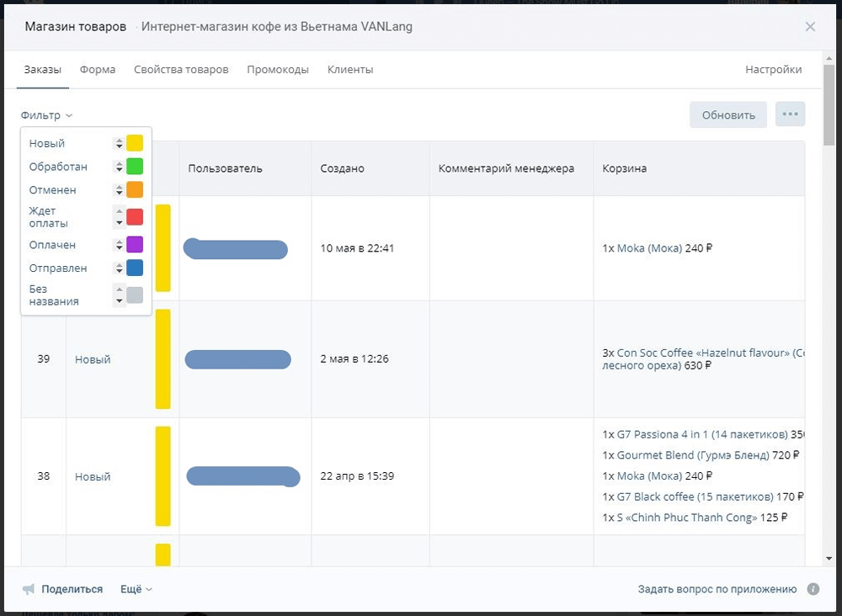Click the scrollbar down arrow
This screenshot has height=616, width=842.
coord(829,559)
